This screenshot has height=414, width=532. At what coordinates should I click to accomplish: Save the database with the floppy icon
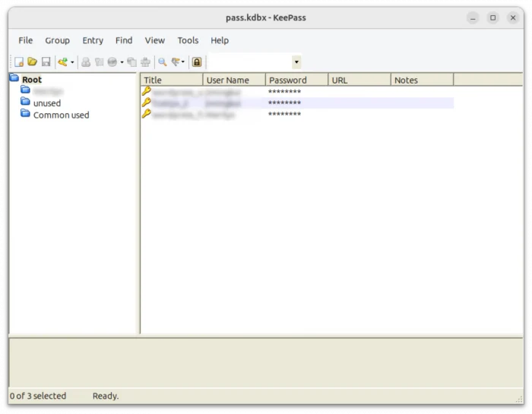pyautogui.click(x=46, y=62)
